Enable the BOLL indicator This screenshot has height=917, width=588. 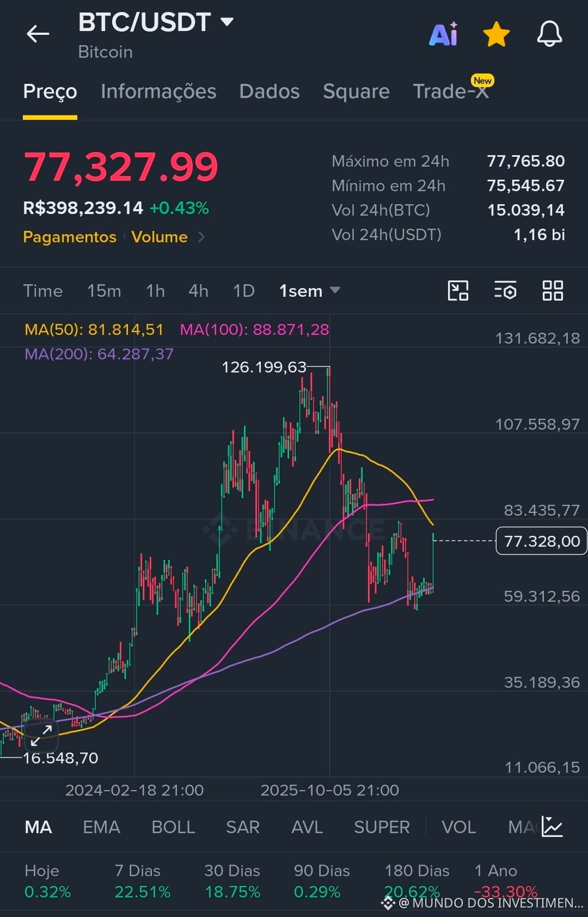(173, 827)
